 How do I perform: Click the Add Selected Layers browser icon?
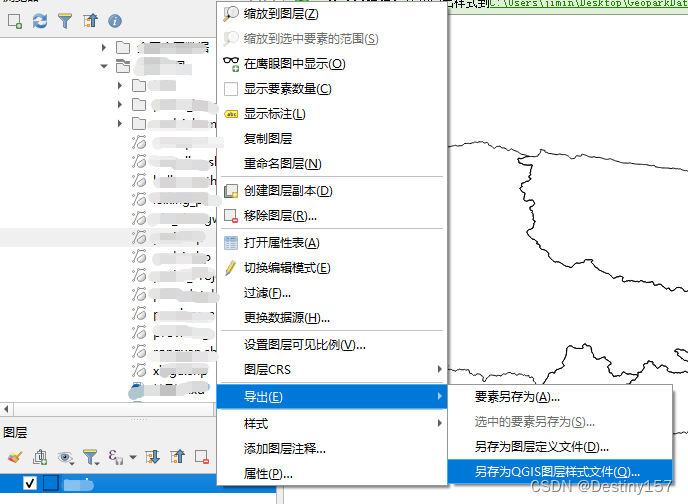point(15,21)
